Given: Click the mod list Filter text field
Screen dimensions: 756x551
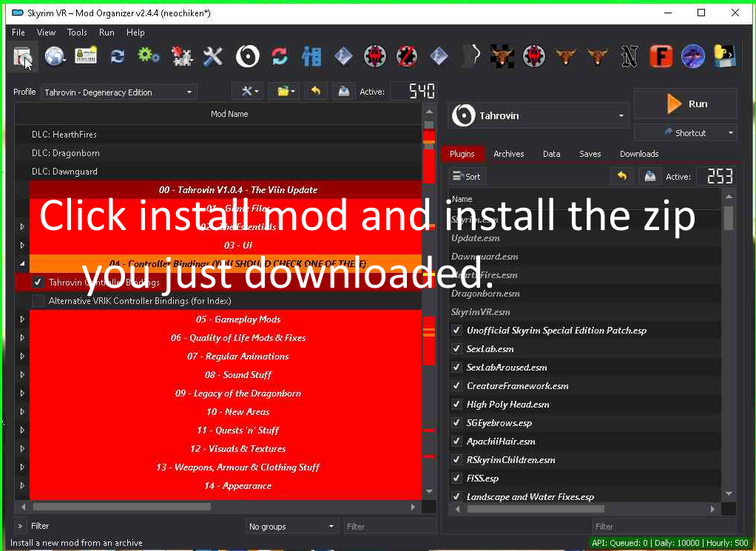Looking at the screenshot, I should (x=390, y=527).
